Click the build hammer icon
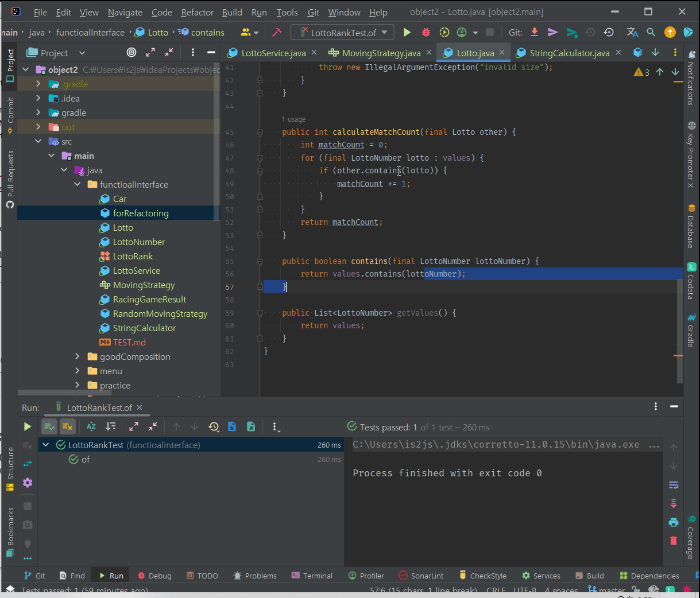Viewport: 700px width, 598px height. click(276, 33)
